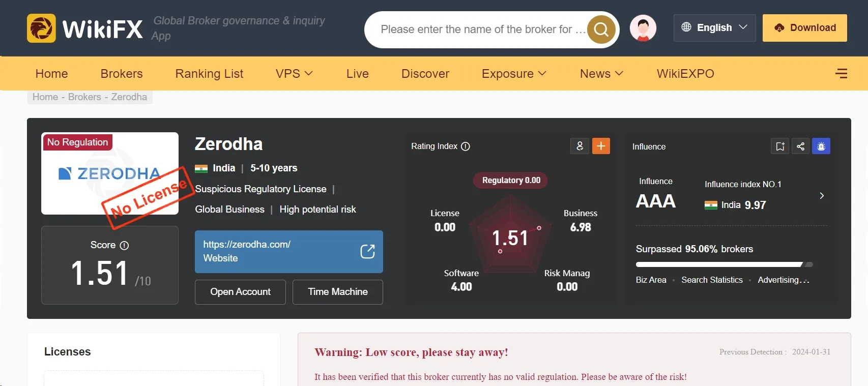Open the Discover nav item
This screenshot has width=868, height=386.
tap(425, 74)
